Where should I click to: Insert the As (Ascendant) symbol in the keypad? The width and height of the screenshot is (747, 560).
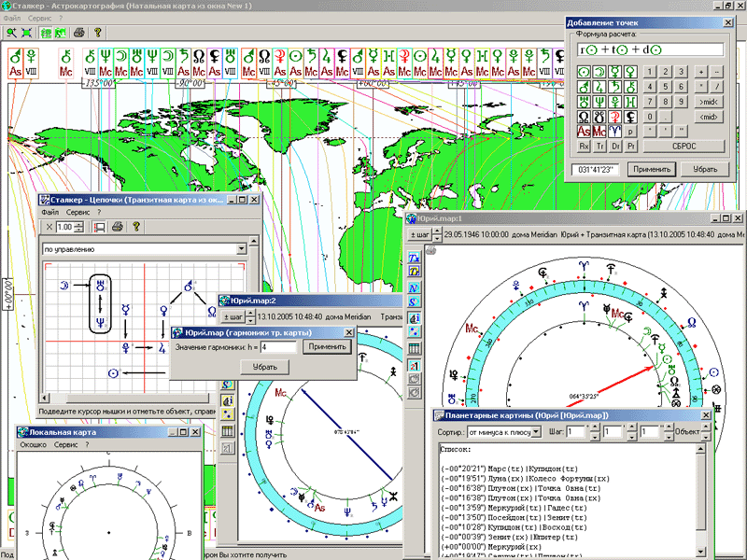[x=584, y=131]
